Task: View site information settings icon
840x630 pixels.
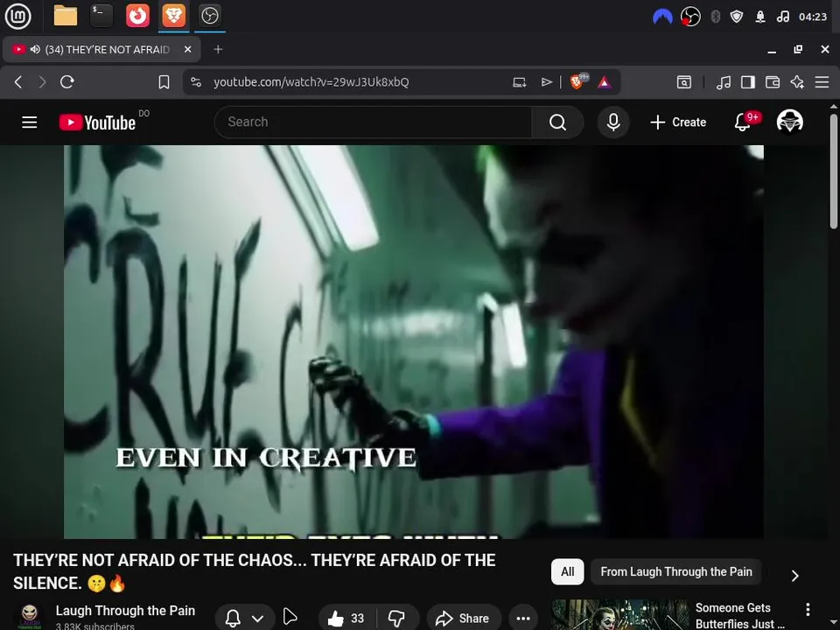Action: [x=196, y=82]
